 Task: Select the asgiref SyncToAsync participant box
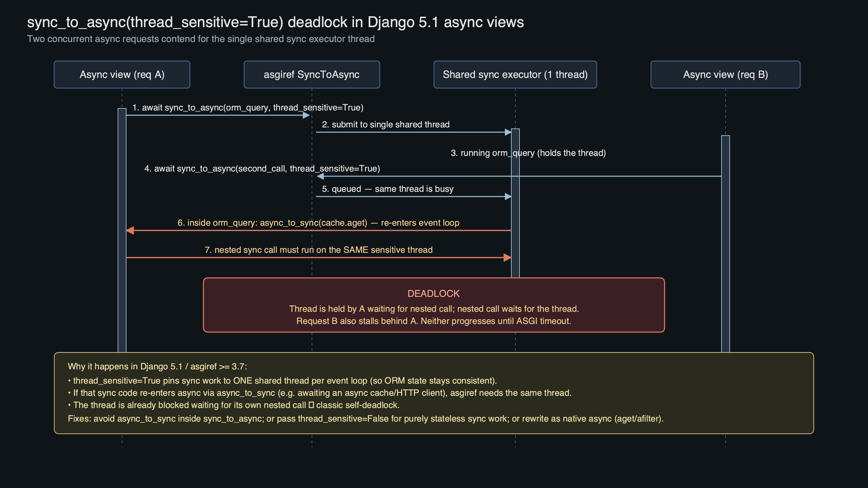coord(311,75)
